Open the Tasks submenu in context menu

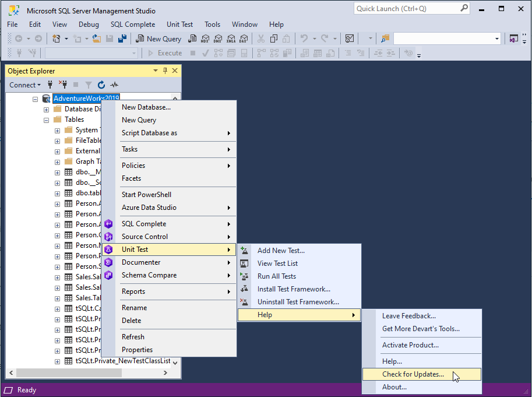pyautogui.click(x=168, y=149)
